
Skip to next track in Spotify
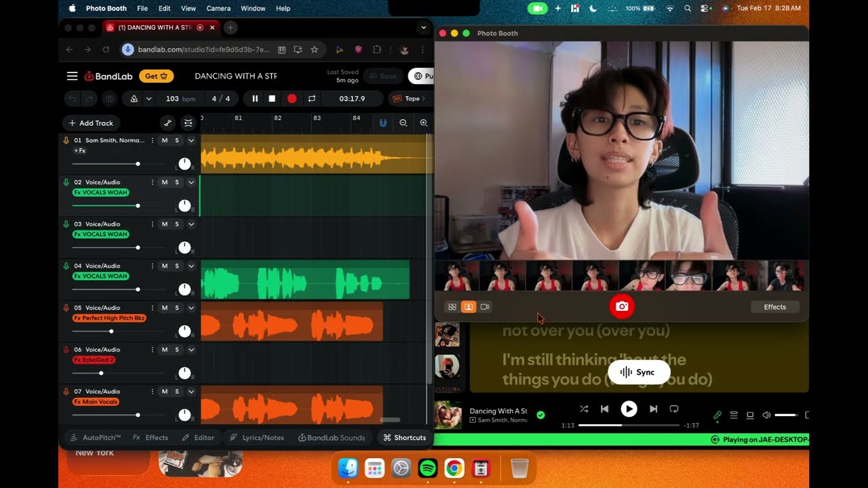[654, 409]
